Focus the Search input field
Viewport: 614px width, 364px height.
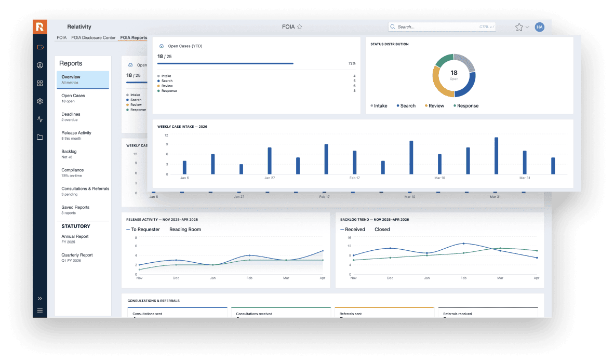click(x=442, y=26)
